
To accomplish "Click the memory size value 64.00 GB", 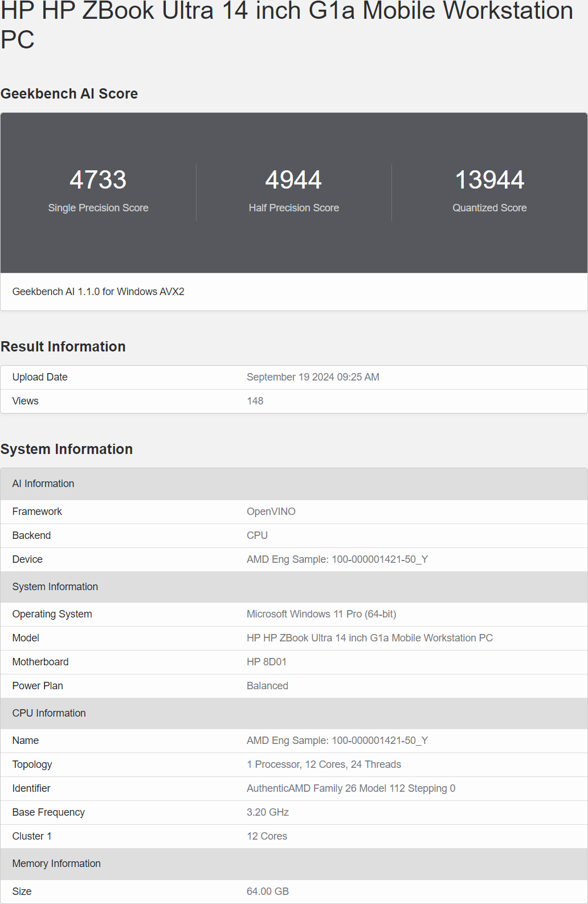I will 267,891.
